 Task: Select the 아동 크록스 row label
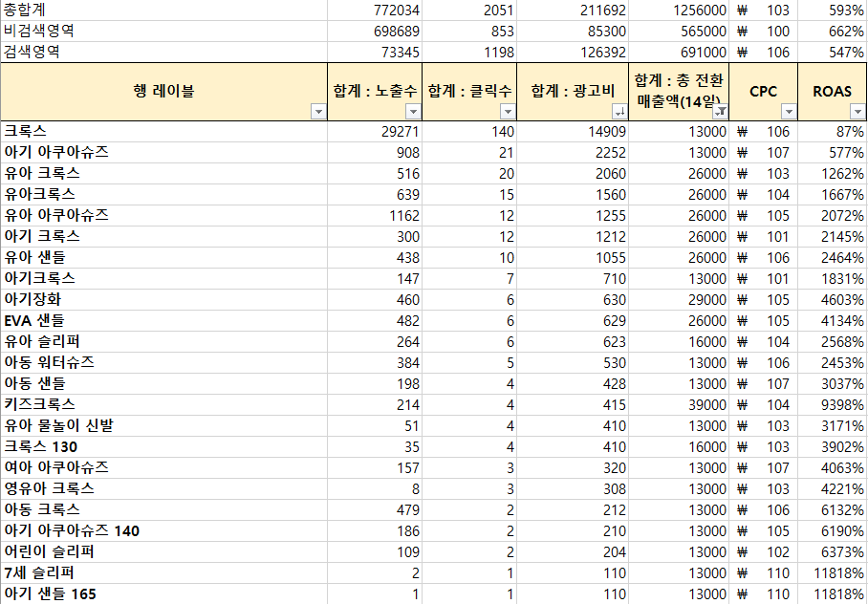[42, 510]
